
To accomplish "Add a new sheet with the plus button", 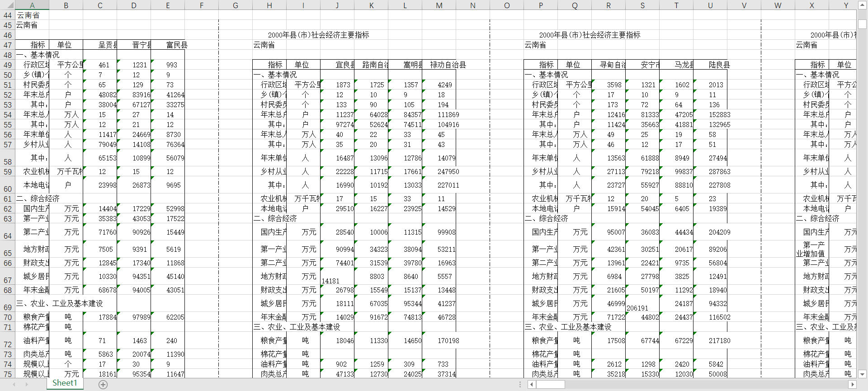I will (103, 385).
